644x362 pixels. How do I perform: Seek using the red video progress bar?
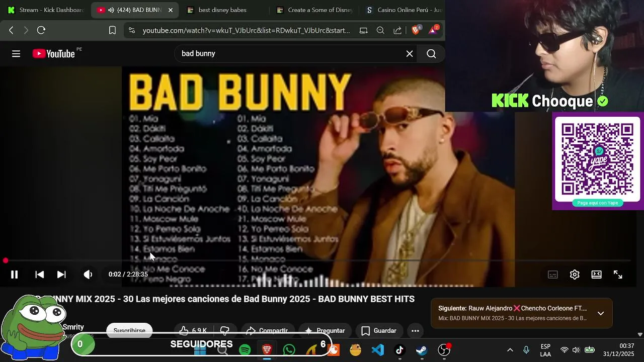pyautogui.click(x=318, y=260)
